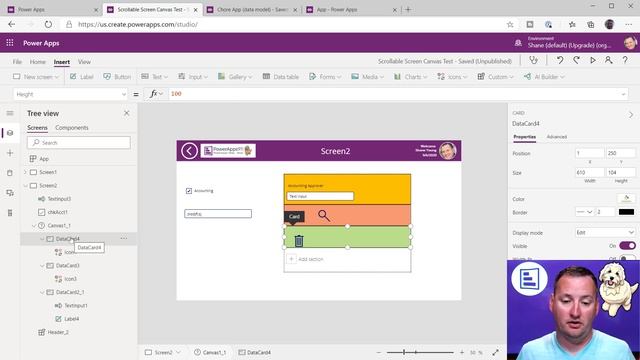
Task: Open the Data sources icon in left rail
Action: pos(10,173)
